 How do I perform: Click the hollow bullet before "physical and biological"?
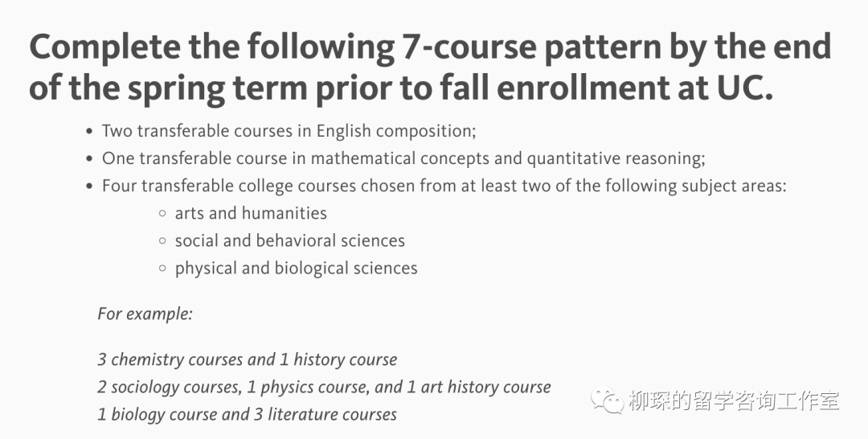coord(162,269)
